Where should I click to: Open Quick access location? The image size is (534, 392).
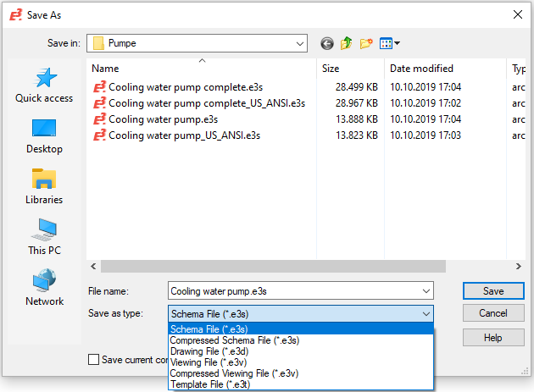(44, 85)
